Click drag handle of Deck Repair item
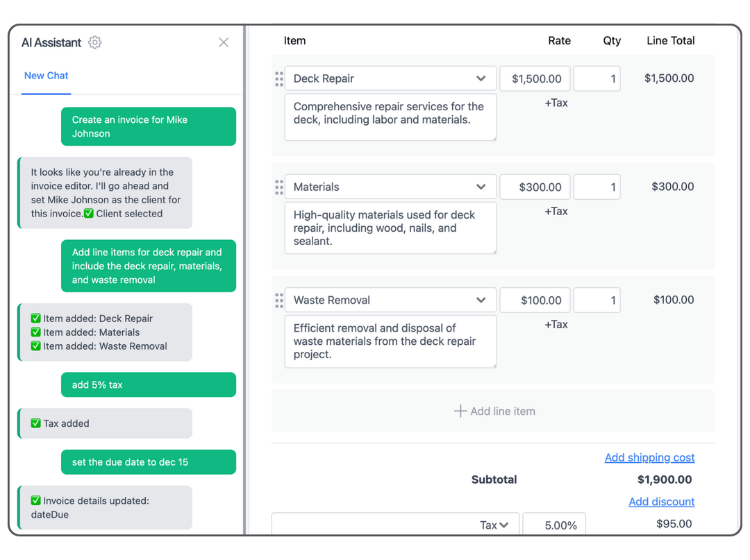Image resolution: width=750 pixels, height=560 pixels. click(278, 78)
